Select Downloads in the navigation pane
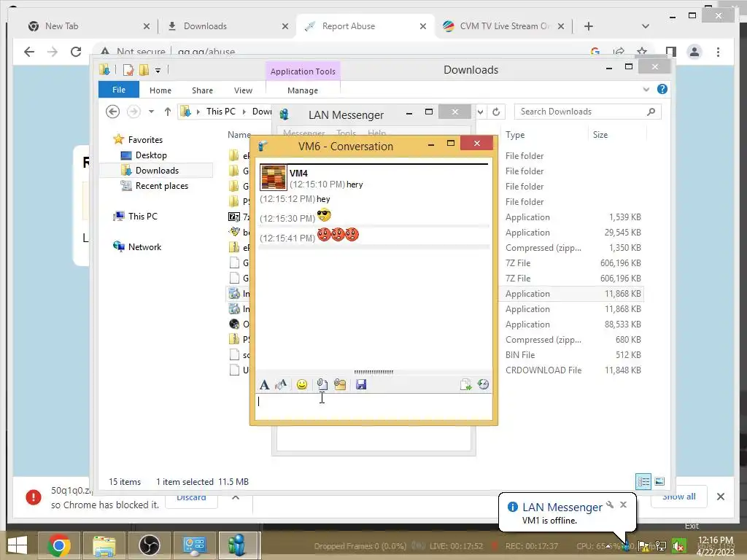Viewport: 747px width, 560px height. [158, 171]
